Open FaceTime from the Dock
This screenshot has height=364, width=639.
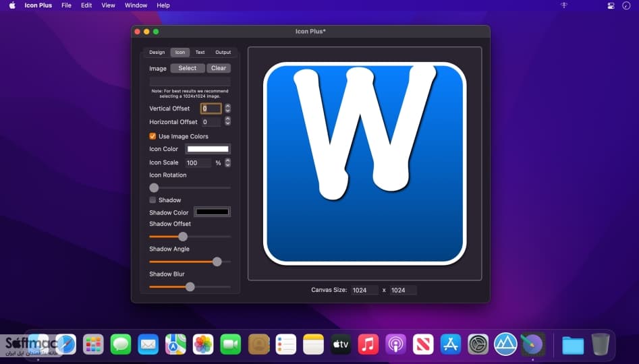pyautogui.click(x=231, y=344)
